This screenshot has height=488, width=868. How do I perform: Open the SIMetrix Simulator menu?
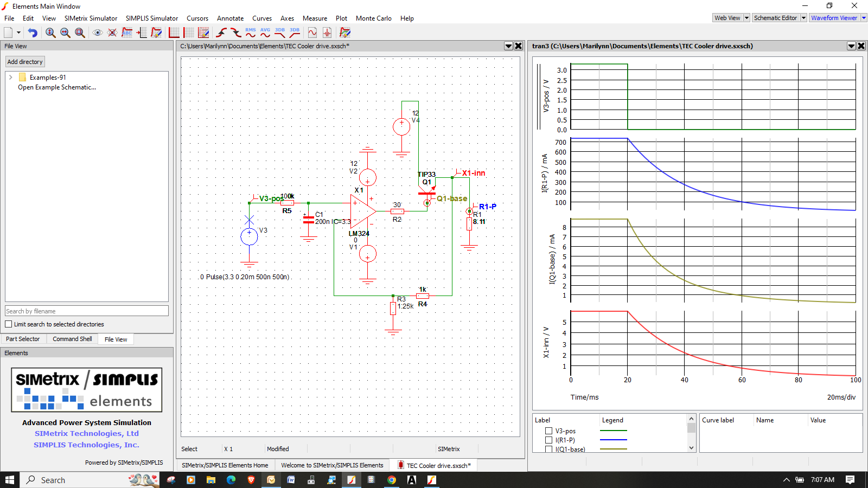(91, 18)
